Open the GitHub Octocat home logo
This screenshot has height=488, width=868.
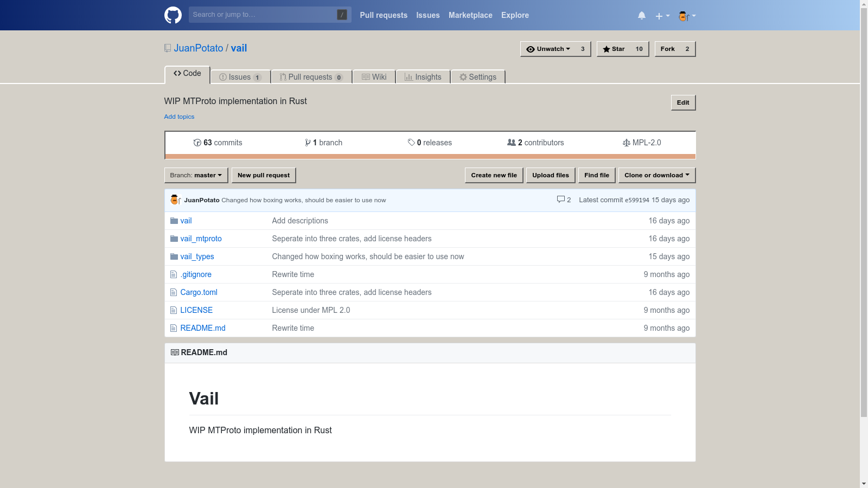point(173,15)
